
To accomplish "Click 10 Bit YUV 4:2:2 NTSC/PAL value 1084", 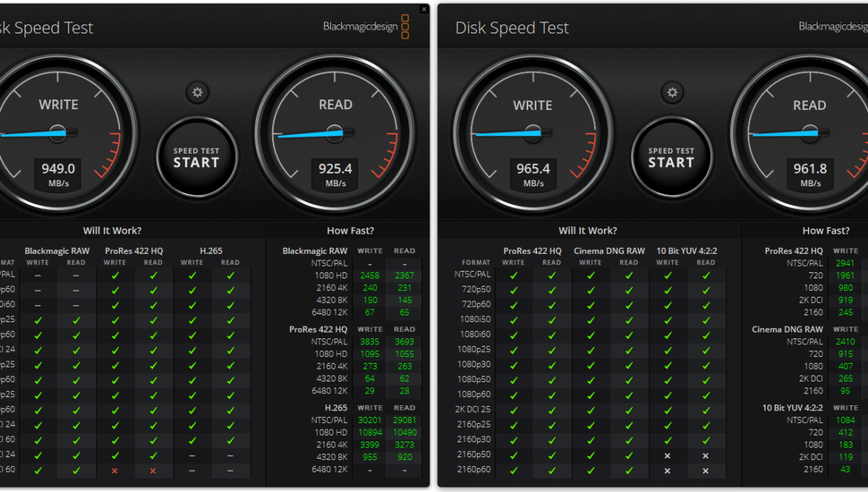I will (845, 421).
